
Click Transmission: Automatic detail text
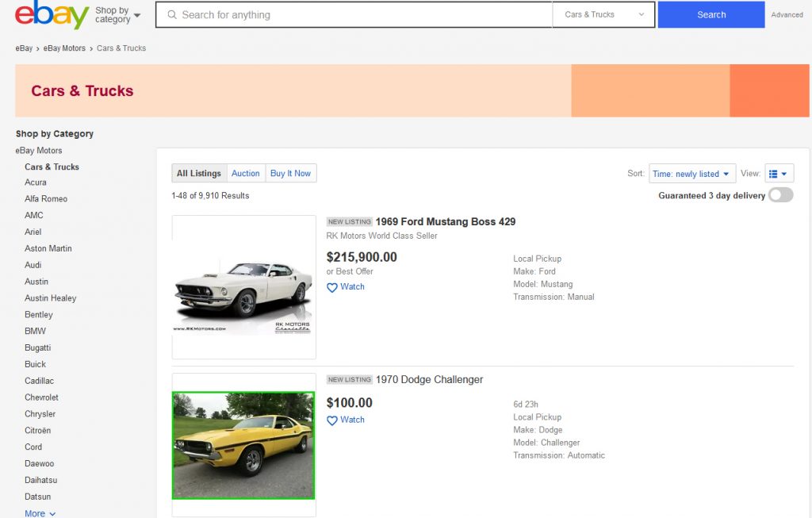(559, 455)
